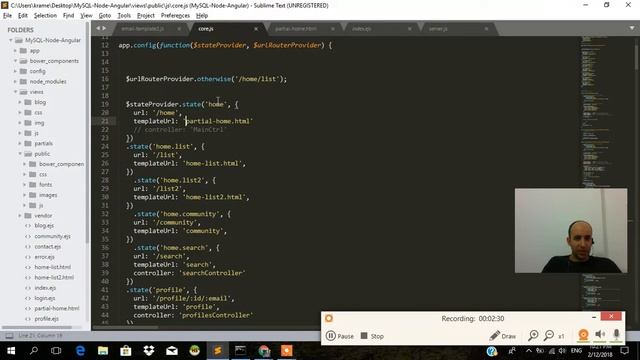Pause the screen recording

click(x=340, y=336)
